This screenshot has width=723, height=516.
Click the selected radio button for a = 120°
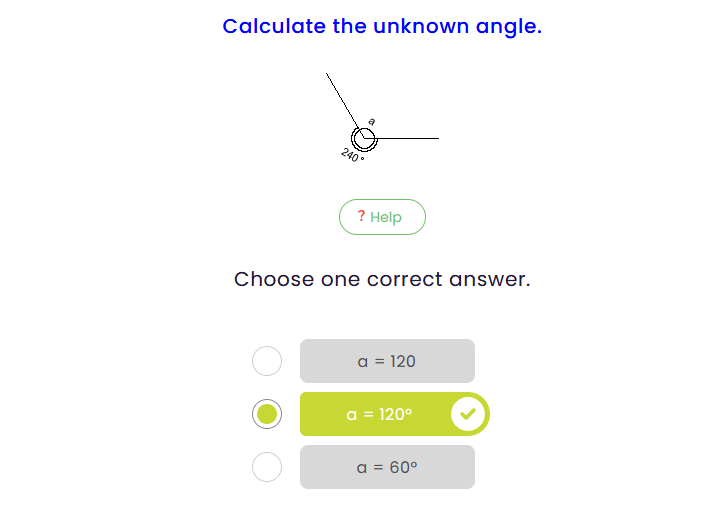coord(267,413)
